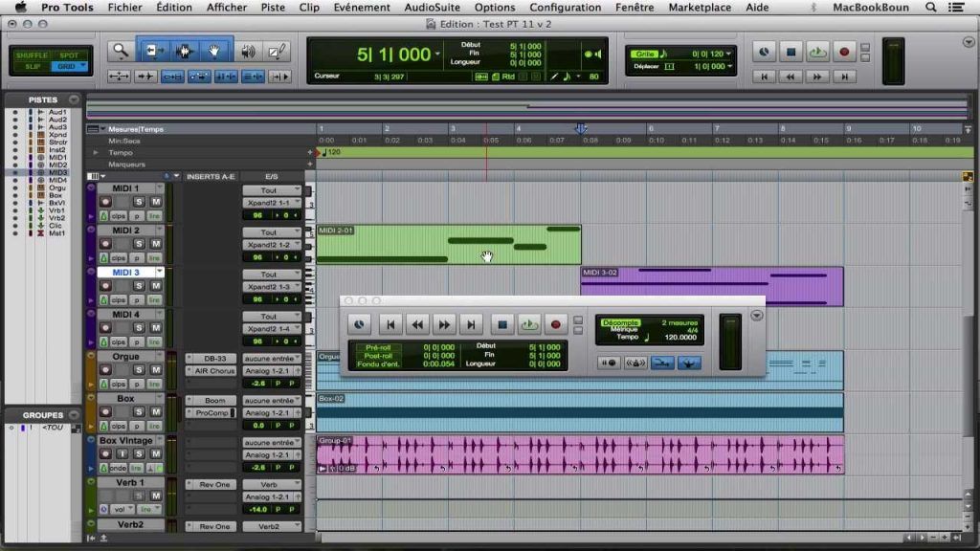Enable Spot edit mode
This screenshot has width=980, height=551.
click(x=69, y=55)
